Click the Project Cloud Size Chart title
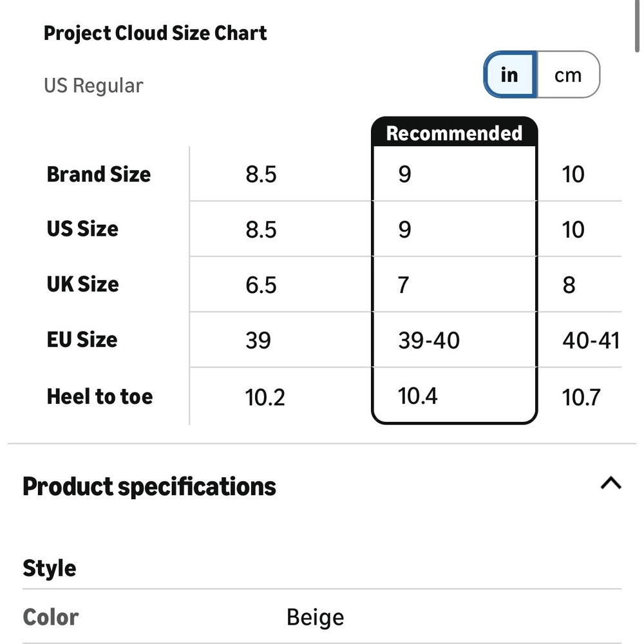This screenshot has height=644, width=644. (155, 33)
